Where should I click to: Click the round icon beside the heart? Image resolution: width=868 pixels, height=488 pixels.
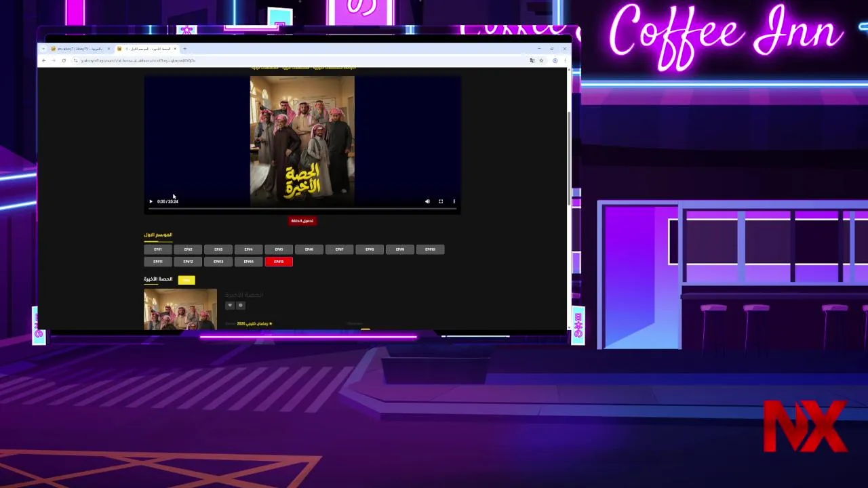[x=240, y=305]
